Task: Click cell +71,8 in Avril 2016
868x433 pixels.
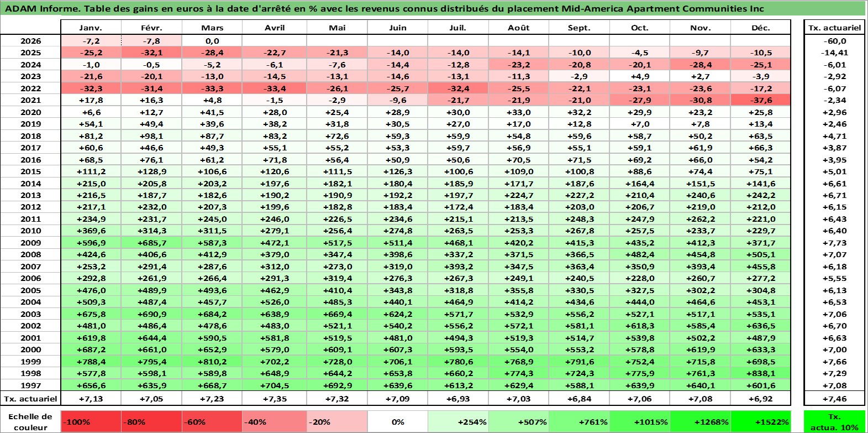Action: (x=275, y=160)
